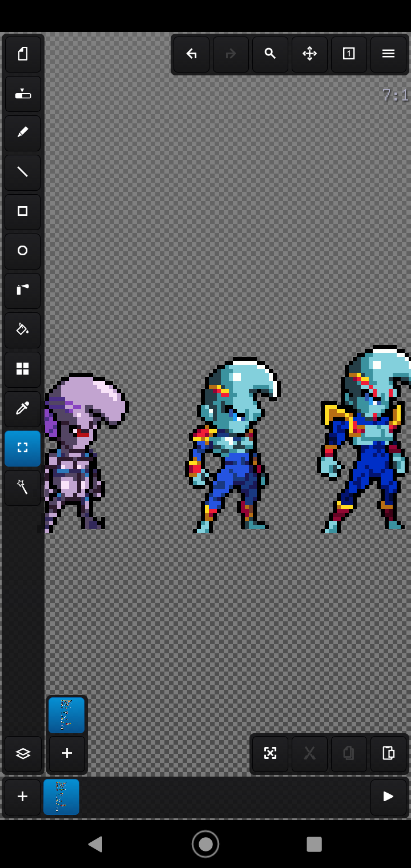
Task: Click the cut selection scissors icon
Action: click(310, 754)
